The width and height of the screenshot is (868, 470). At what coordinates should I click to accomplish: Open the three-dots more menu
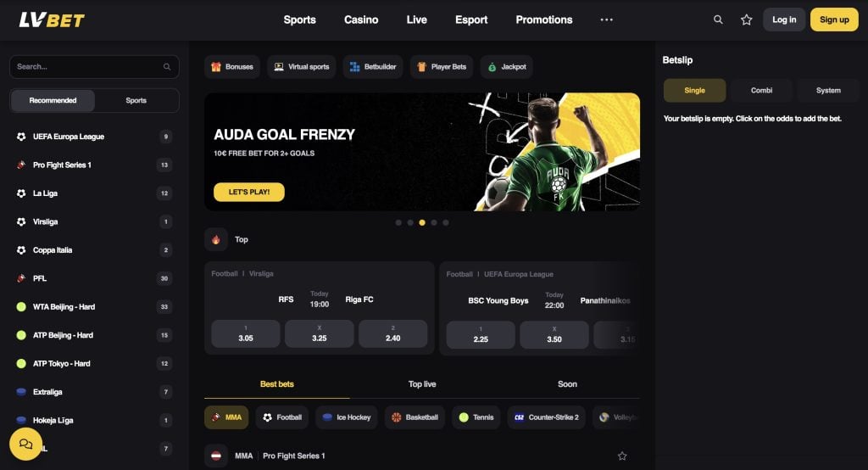click(x=607, y=20)
